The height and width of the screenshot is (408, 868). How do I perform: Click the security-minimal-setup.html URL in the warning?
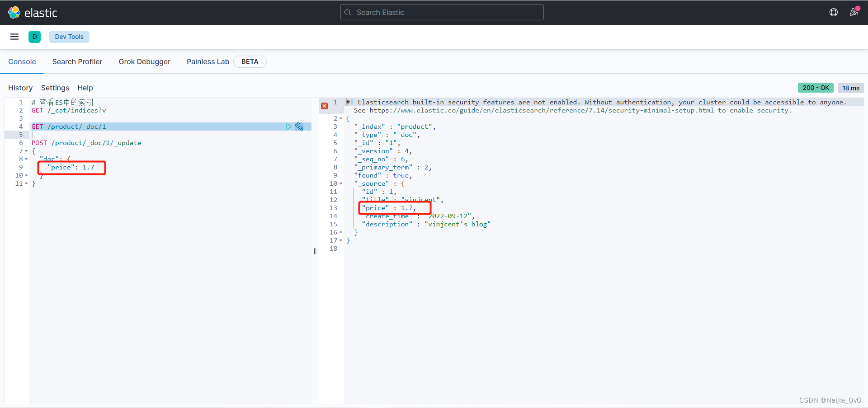click(x=542, y=110)
